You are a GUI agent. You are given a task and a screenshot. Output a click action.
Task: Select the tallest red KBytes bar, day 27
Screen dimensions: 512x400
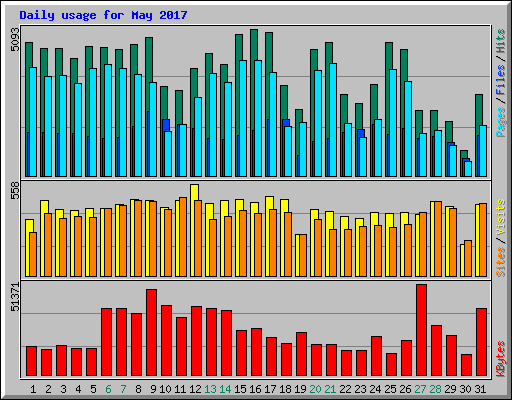(421, 330)
